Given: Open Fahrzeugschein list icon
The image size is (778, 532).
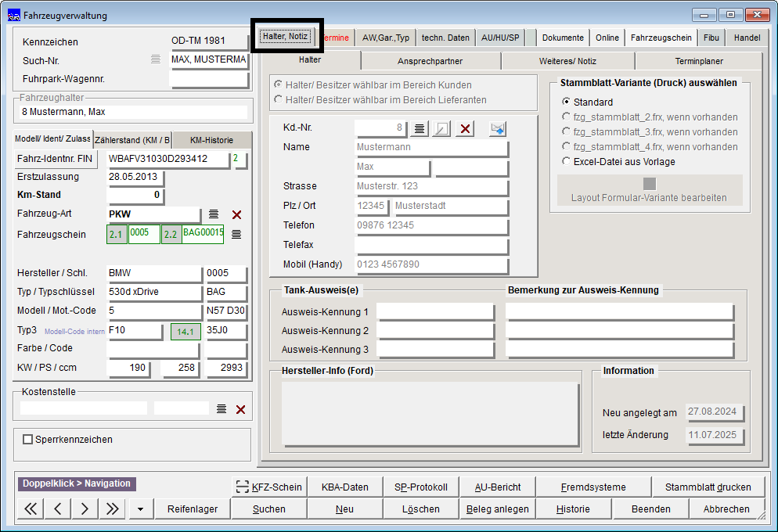Looking at the screenshot, I should point(236,234).
